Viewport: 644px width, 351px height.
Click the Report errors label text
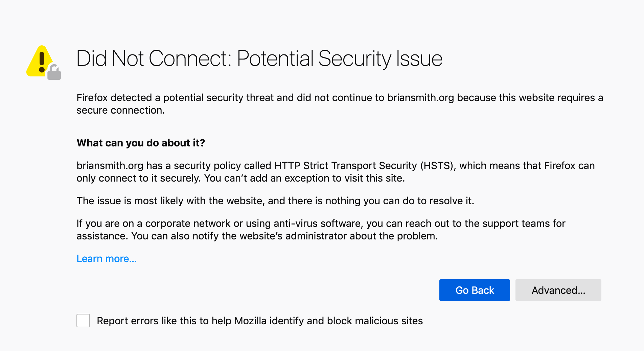click(260, 321)
